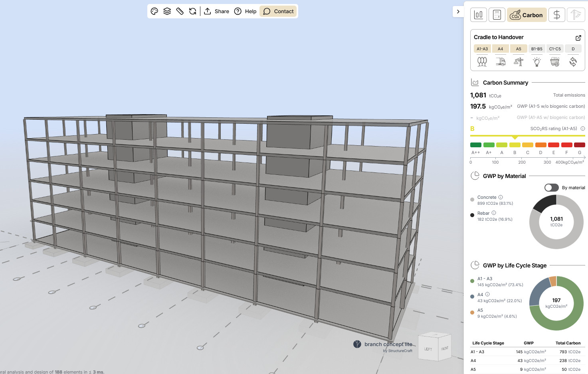Switch to the dollar cost tab
Viewport: 588px width, 374px height.
click(x=557, y=15)
